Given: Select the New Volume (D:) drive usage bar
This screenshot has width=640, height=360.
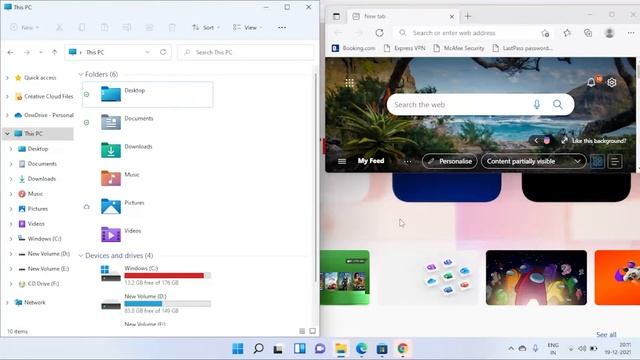Looking at the screenshot, I should [167, 304].
